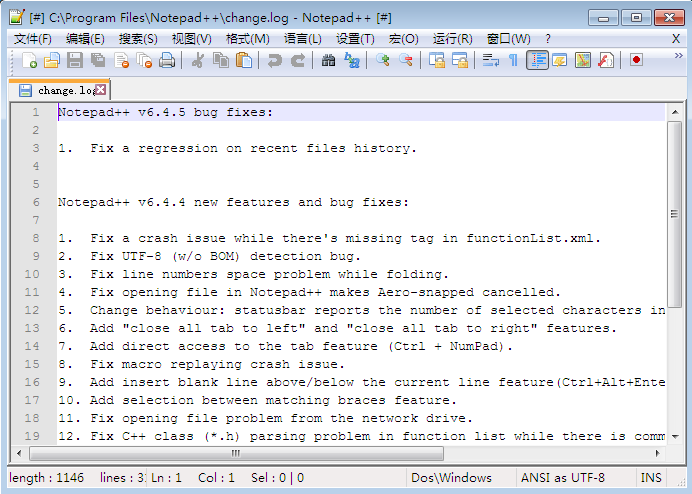692x494 pixels.
Task: Open Find with the binoculars icon
Action: 328,60
